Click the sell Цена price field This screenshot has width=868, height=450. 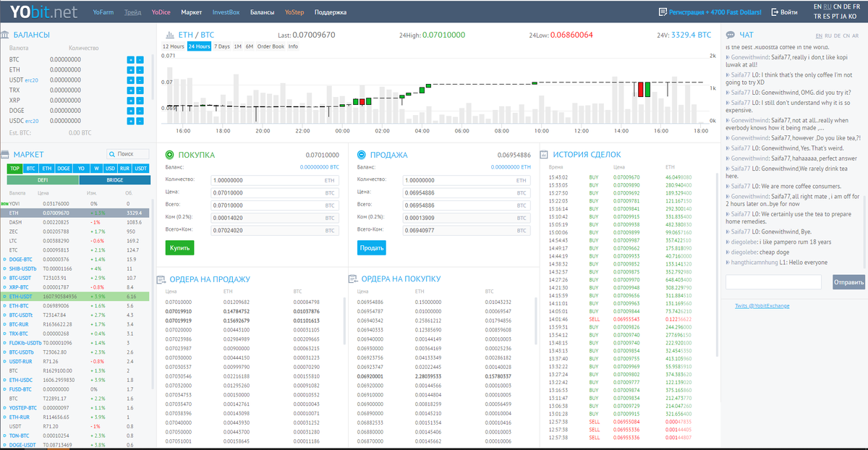[467, 193]
